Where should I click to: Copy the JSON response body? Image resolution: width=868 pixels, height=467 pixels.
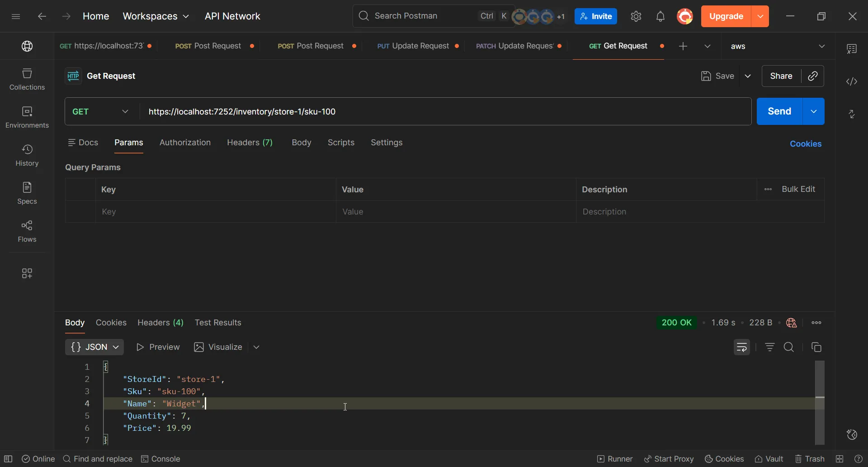[817, 347]
